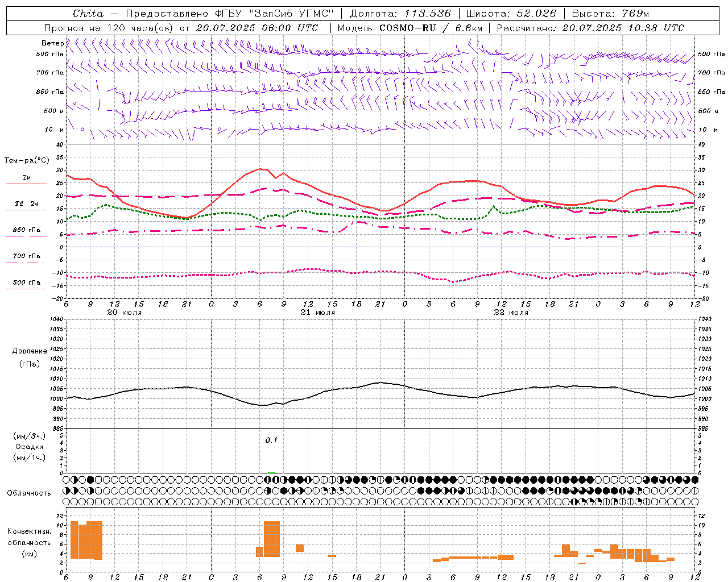The width and height of the screenshot is (728, 582).
Task: Click the "(мм/3ч.)" precipitation unit label
Action: click(30, 436)
